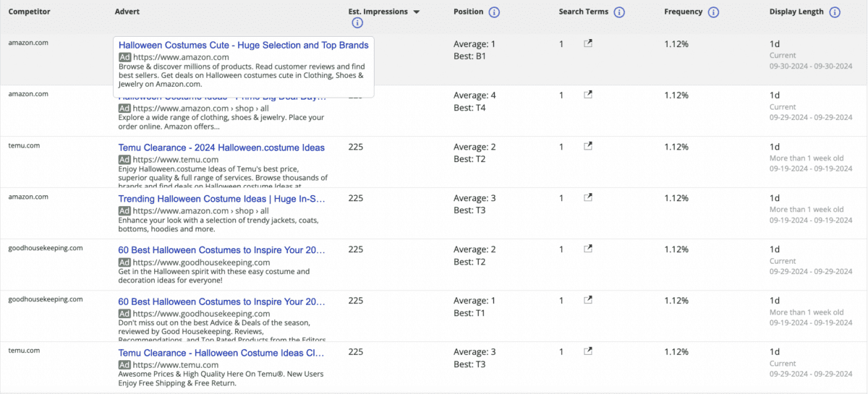This screenshot has height=394, width=868.
Task: Select amazon.com competitor in first row
Action: click(28, 43)
